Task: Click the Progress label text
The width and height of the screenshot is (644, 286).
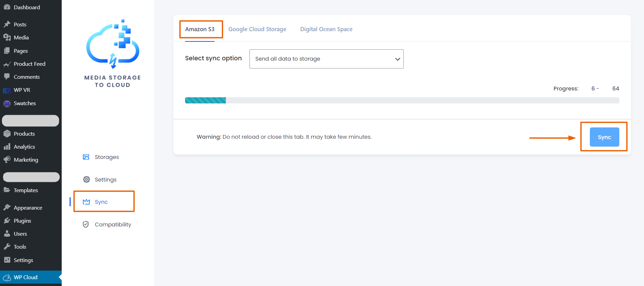Action: pos(566,88)
